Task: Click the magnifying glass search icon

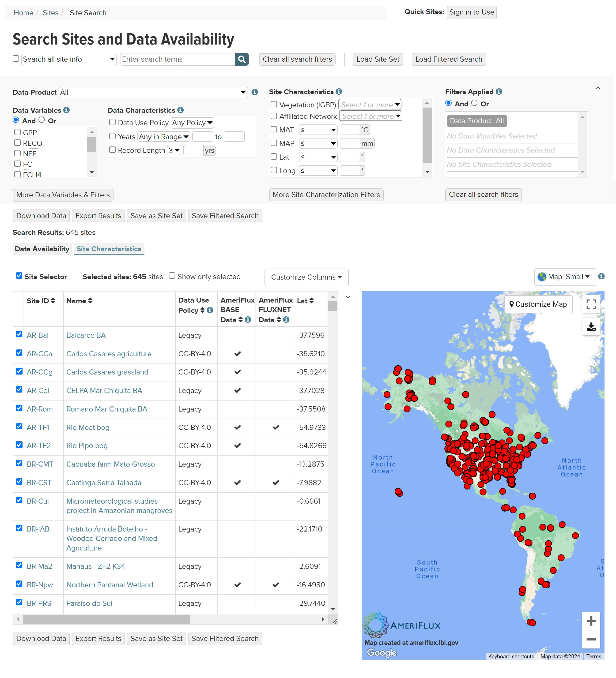Action: 242,59
